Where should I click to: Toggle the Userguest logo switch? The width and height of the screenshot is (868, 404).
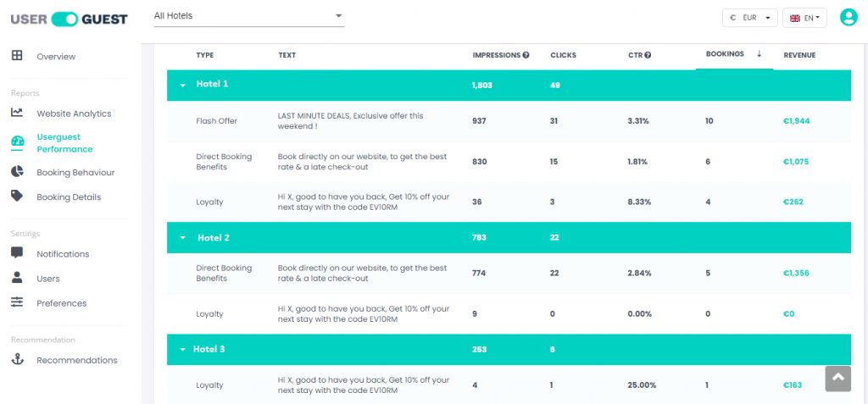click(x=64, y=19)
